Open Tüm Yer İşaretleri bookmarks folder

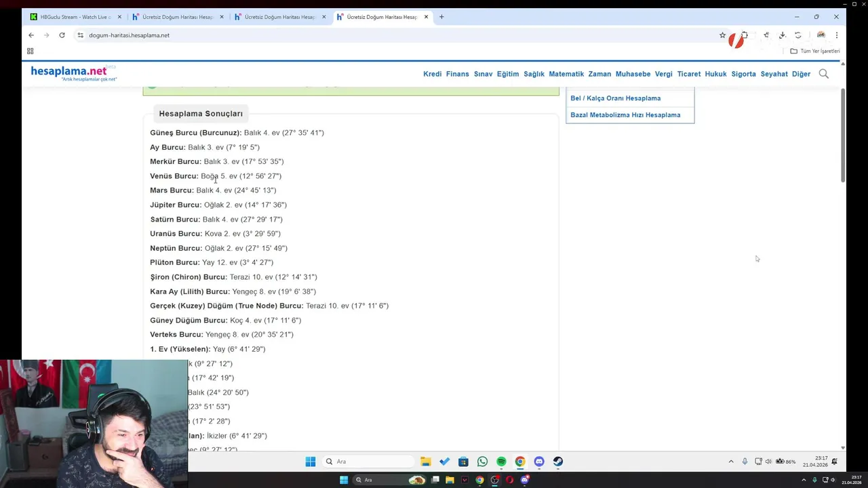(x=815, y=51)
